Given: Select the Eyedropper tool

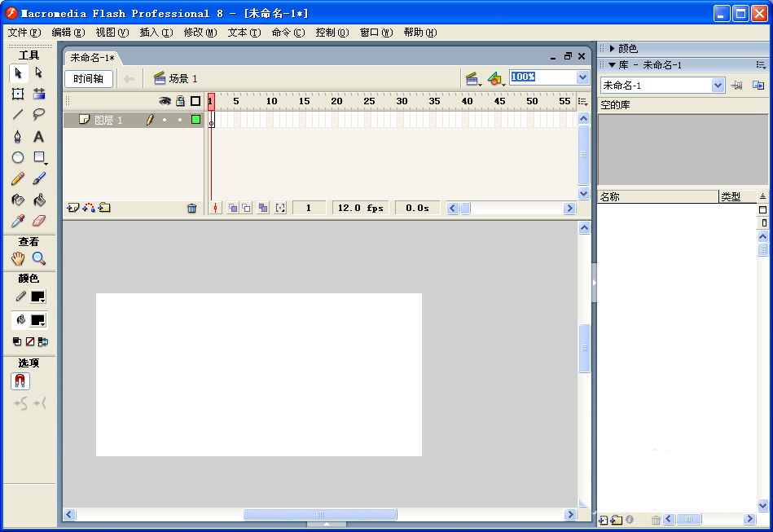Looking at the screenshot, I should 18,221.
